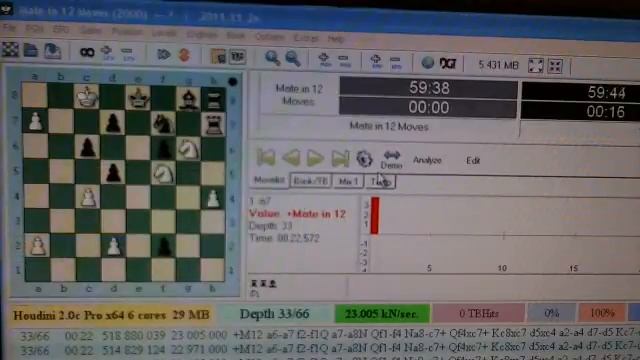Click the Depth 33/66 status field
This screenshot has width=640, height=360.
(274, 314)
